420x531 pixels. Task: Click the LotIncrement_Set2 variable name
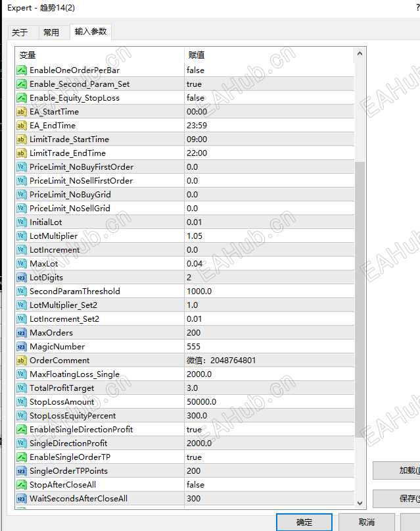[x=64, y=319]
